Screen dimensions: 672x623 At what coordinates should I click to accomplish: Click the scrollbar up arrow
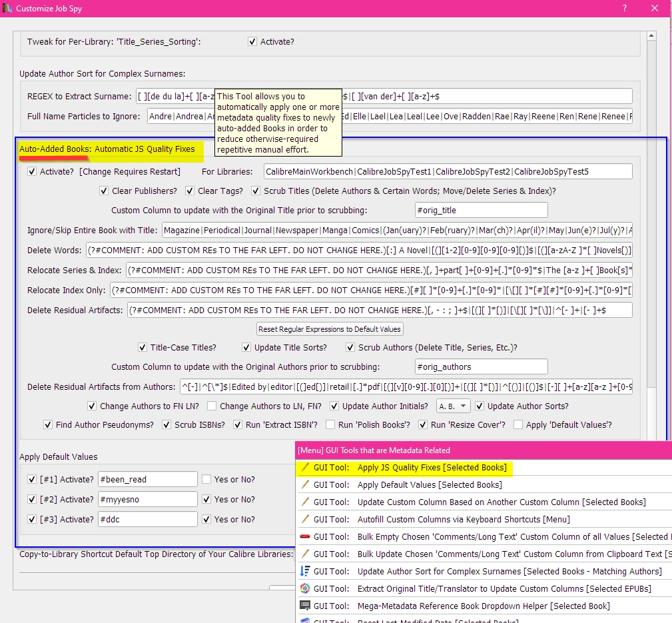coord(651,36)
